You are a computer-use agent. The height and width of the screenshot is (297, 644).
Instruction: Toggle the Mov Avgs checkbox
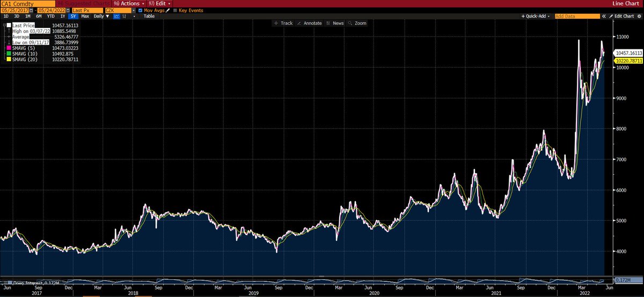tap(140, 10)
